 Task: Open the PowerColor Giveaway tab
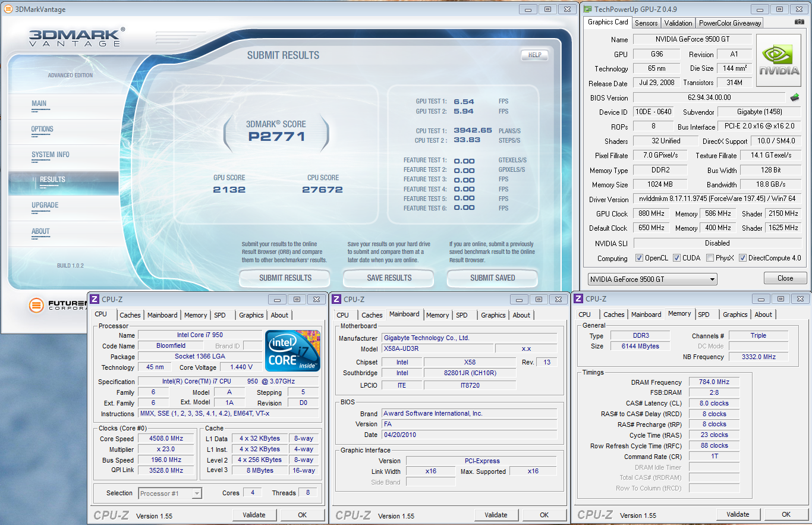[730, 23]
